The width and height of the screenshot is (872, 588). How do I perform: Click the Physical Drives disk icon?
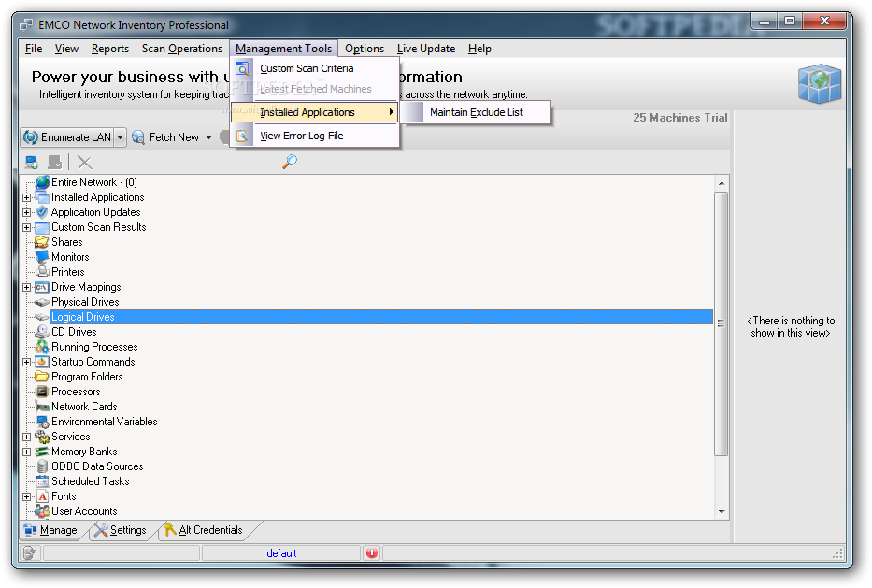click(42, 302)
